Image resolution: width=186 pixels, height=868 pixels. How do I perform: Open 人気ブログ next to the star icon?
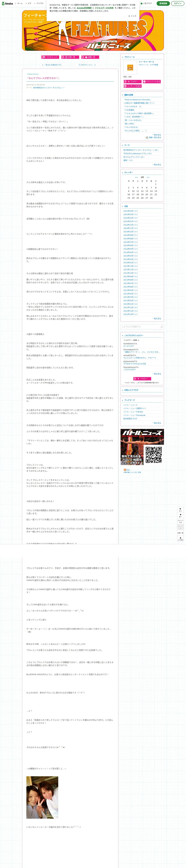click(146, 3)
